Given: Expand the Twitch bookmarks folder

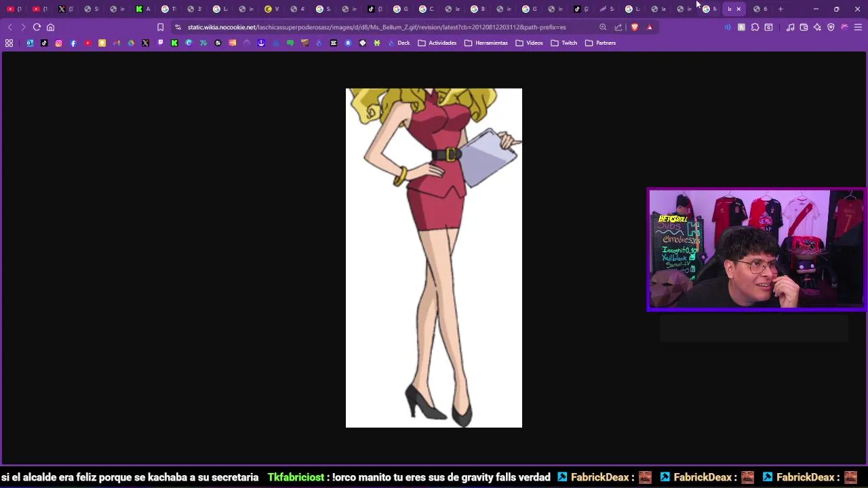Looking at the screenshot, I should tap(564, 43).
